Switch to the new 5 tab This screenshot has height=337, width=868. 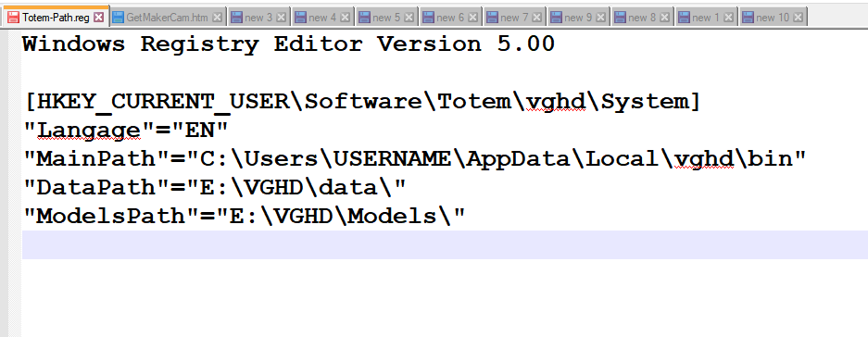[x=386, y=18]
